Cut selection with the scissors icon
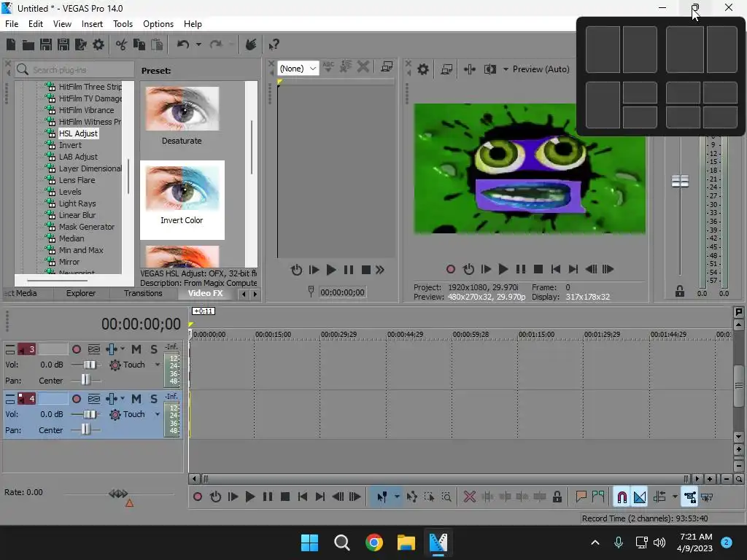The width and height of the screenshot is (747, 560). click(122, 44)
